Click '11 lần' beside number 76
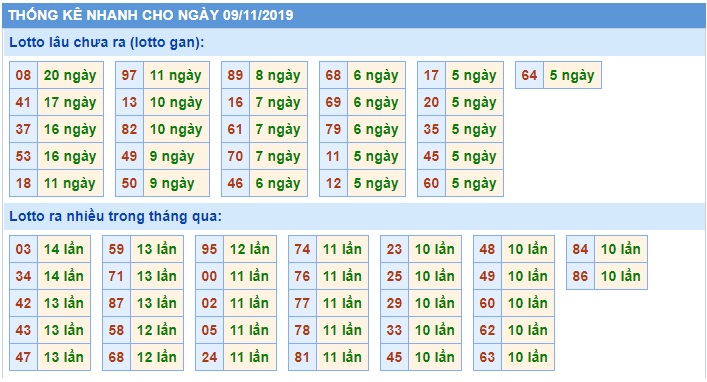 coord(343,276)
